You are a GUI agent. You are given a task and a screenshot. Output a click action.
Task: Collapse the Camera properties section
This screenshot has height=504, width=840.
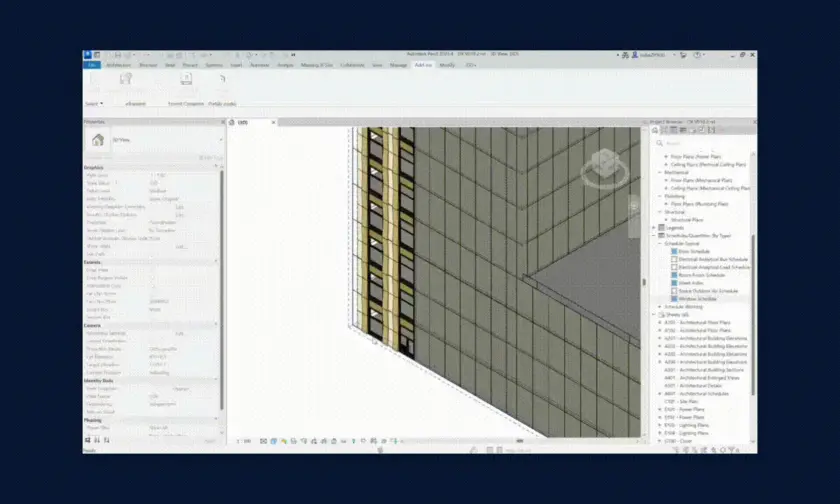tap(216, 325)
